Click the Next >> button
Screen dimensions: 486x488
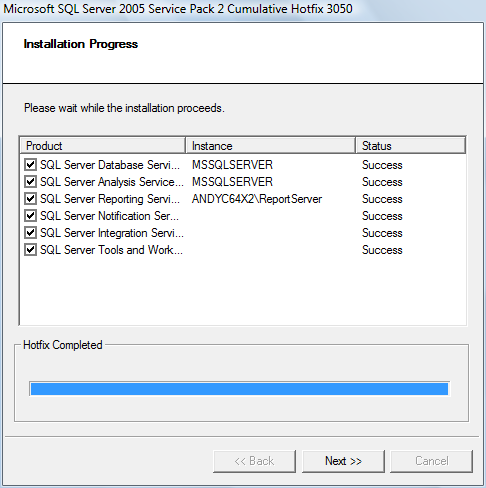(x=343, y=461)
